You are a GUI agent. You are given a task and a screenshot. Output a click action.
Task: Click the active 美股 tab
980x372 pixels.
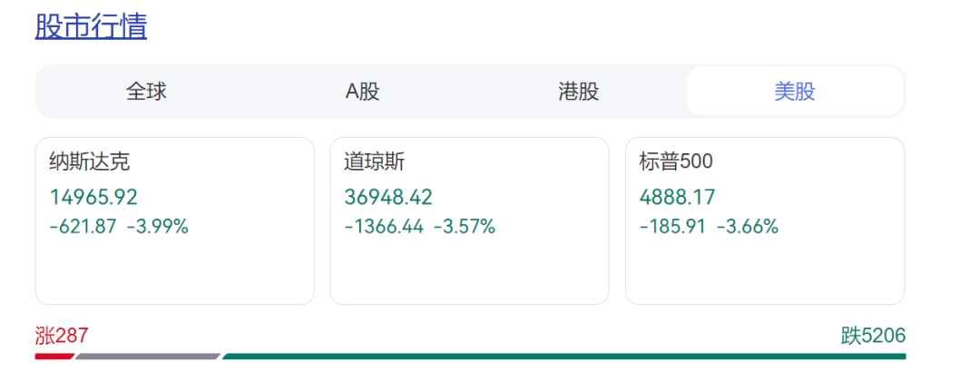pyautogui.click(x=794, y=92)
